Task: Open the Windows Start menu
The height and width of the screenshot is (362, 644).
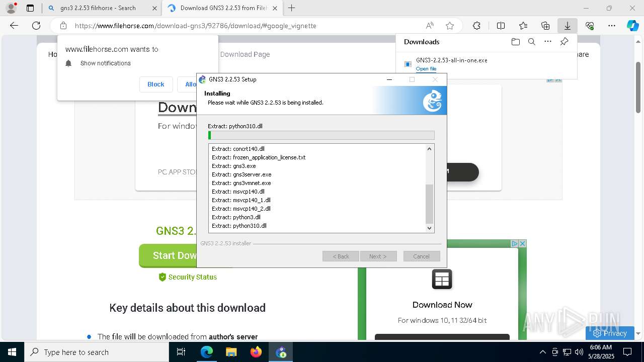Action: click(x=12, y=352)
